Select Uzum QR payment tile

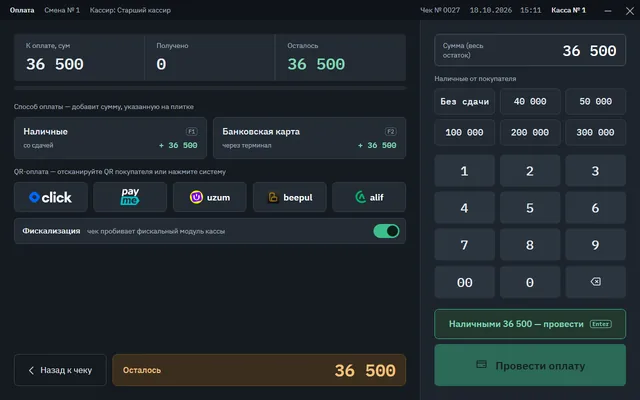point(210,197)
